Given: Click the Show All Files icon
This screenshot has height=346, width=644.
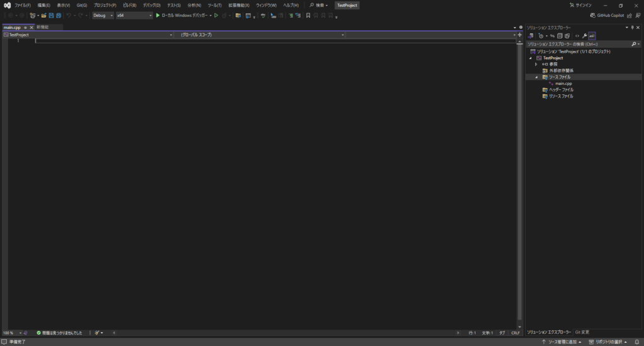Looking at the screenshot, I should tap(567, 36).
